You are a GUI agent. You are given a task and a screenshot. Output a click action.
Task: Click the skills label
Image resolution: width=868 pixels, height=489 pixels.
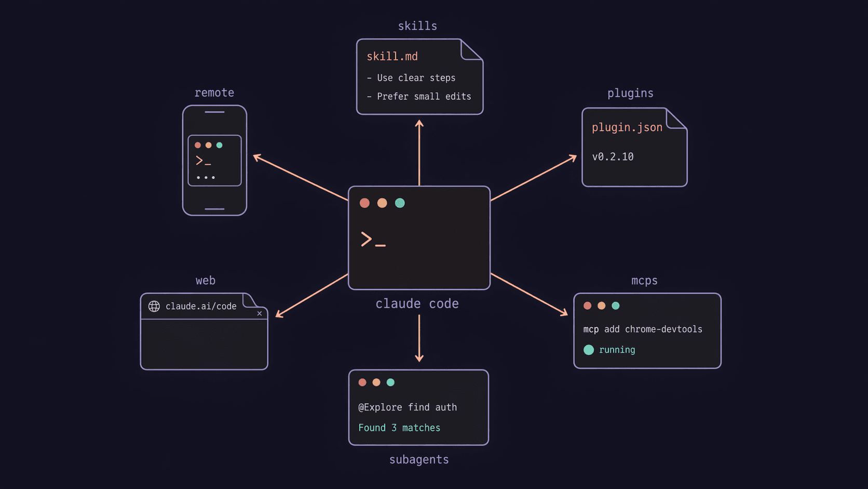[x=417, y=26]
